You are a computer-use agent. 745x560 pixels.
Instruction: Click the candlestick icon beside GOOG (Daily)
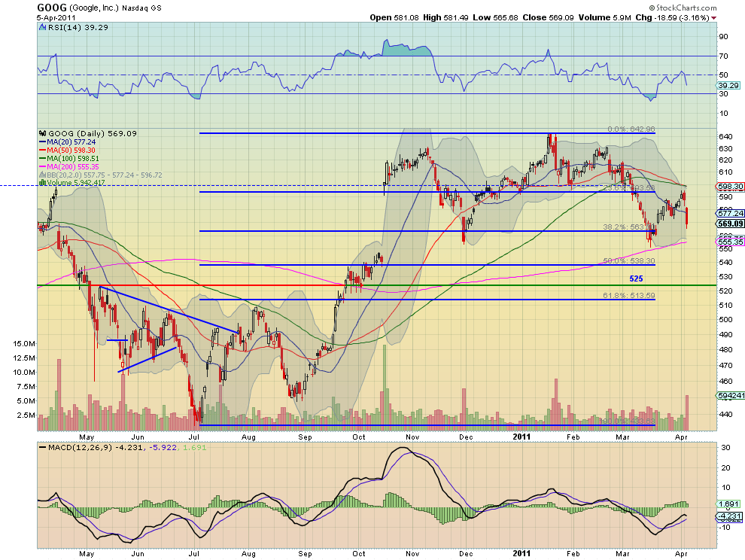pos(43,133)
